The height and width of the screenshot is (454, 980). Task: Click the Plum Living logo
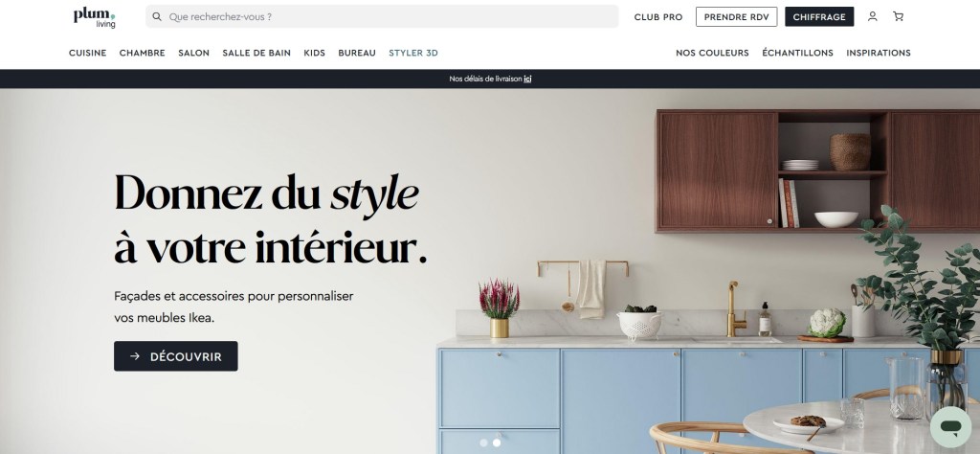coord(95,17)
